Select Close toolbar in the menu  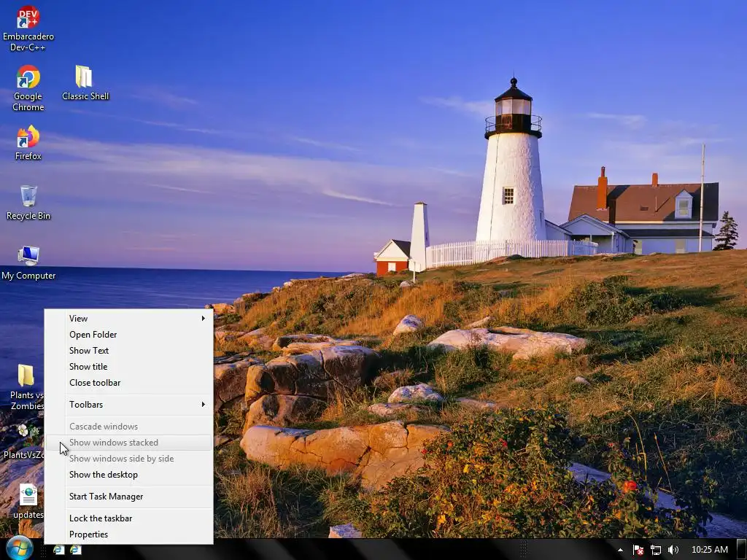coord(129,383)
